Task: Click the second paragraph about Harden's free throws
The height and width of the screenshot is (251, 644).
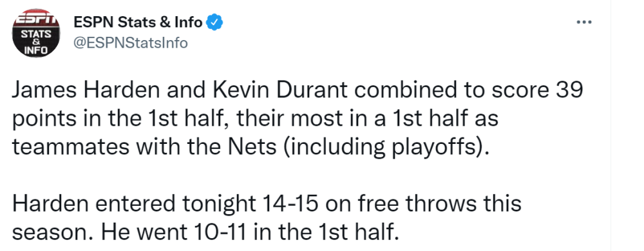Action: tap(267, 218)
